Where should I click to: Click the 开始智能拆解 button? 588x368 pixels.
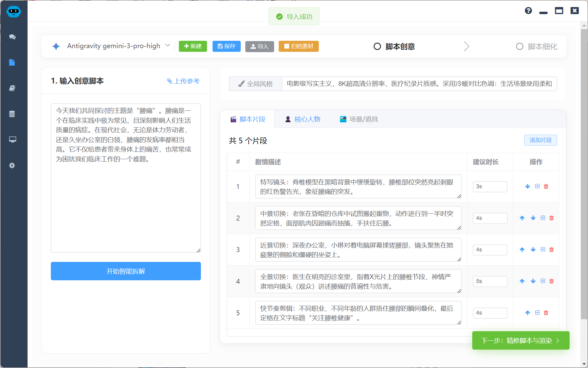click(x=126, y=271)
